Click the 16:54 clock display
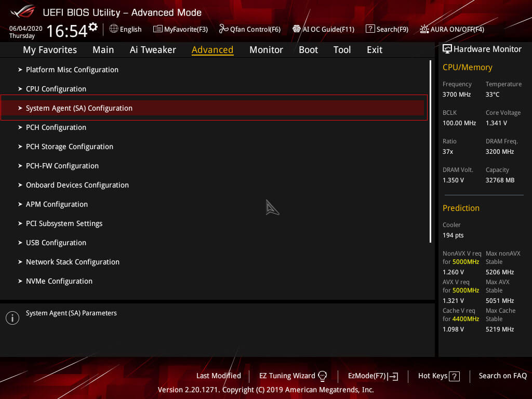 coord(67,31)
